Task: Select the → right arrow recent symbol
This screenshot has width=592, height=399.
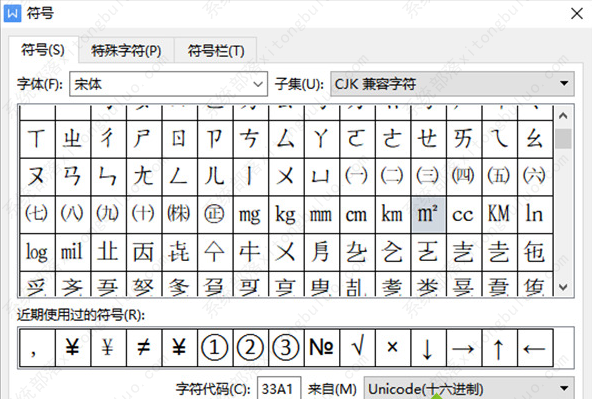Action: (x=464, y=348)
